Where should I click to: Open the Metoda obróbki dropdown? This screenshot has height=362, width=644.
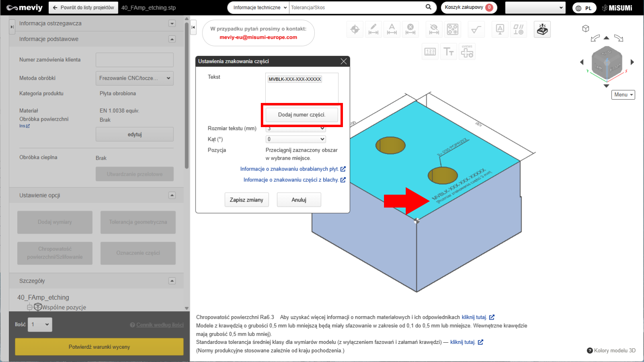pos(134,78)
